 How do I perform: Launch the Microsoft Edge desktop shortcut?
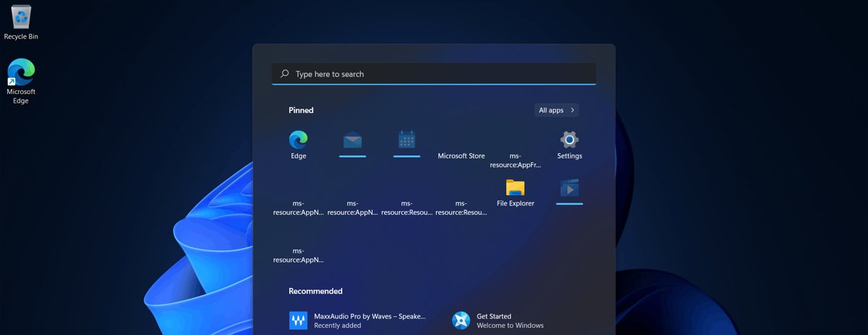[x=21, y=81]
